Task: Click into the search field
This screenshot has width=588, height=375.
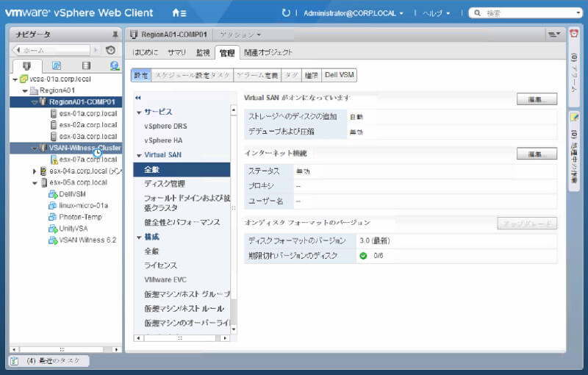Action: pos(529,13)
